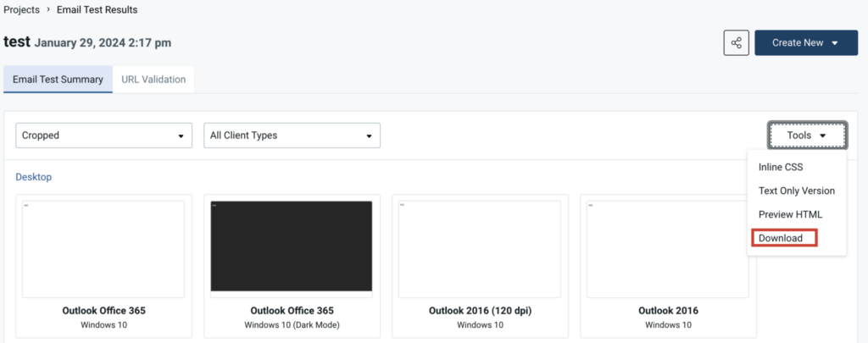Choose Text Only Version menu item
Screen dimensions: 868x343
pos(797,191)
